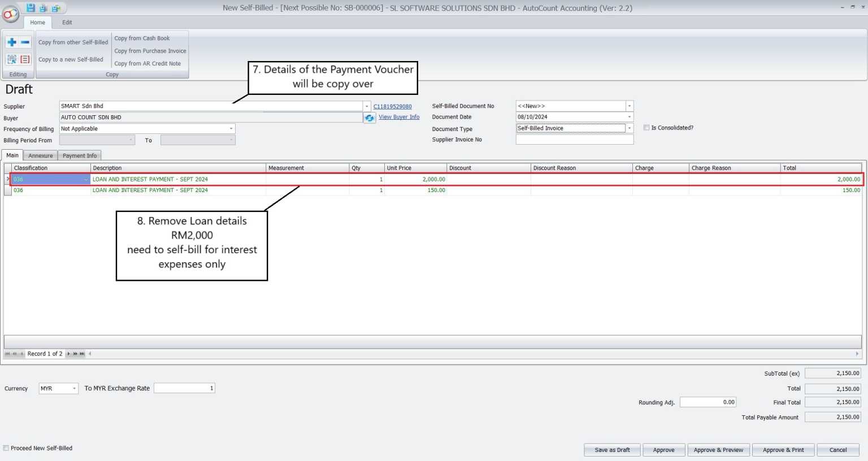Screen dimensions: 868x461
Task: Expand the Document Type dropdown
Action: (630, 128)
